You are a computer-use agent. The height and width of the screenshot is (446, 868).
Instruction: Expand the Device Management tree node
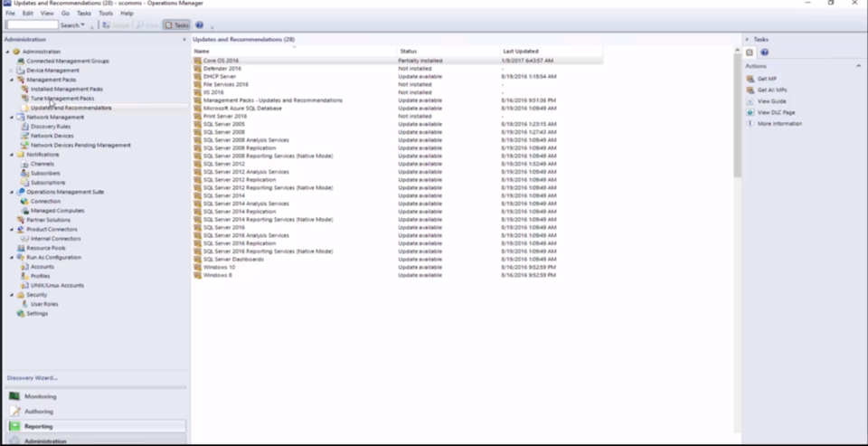[x=11, y=71]
